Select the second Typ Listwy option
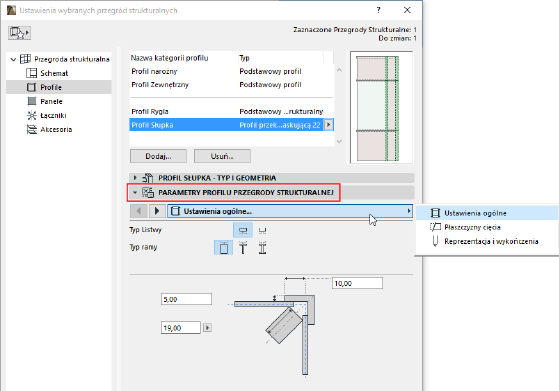Viewport: 559px width, 391px height. point(262,230)
